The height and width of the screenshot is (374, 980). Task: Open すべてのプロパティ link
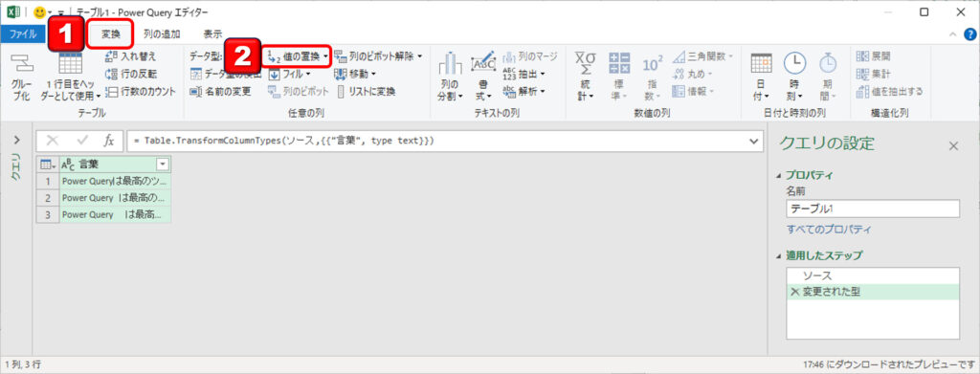click(x=829, y=230)
